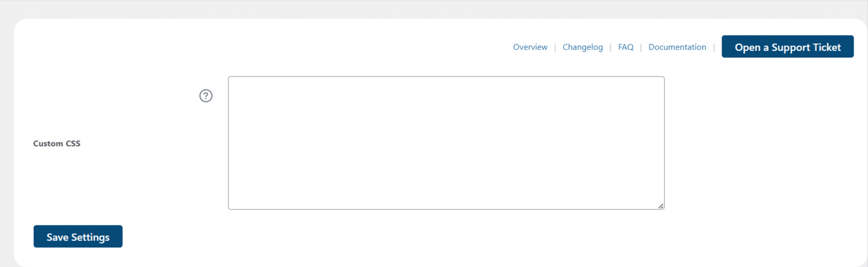Click the diagonal grip at textarea bottom-right
Screen dimensions: 868x267
[x=661, y=206]
